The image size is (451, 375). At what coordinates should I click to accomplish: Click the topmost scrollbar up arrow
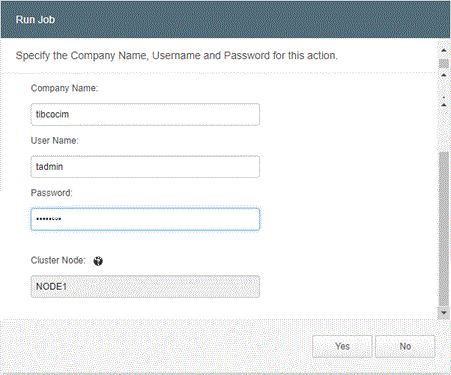coord(444,50)
